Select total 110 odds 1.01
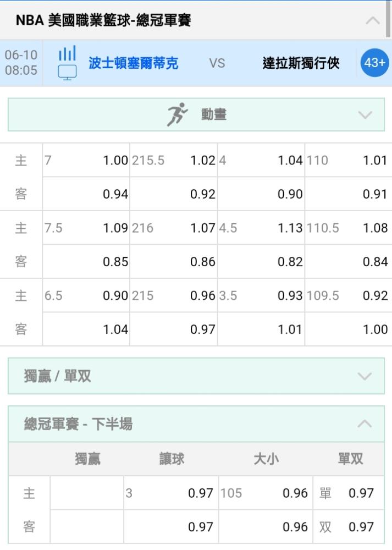This screenshot has height=550, width=392. (x=348, y=160)
